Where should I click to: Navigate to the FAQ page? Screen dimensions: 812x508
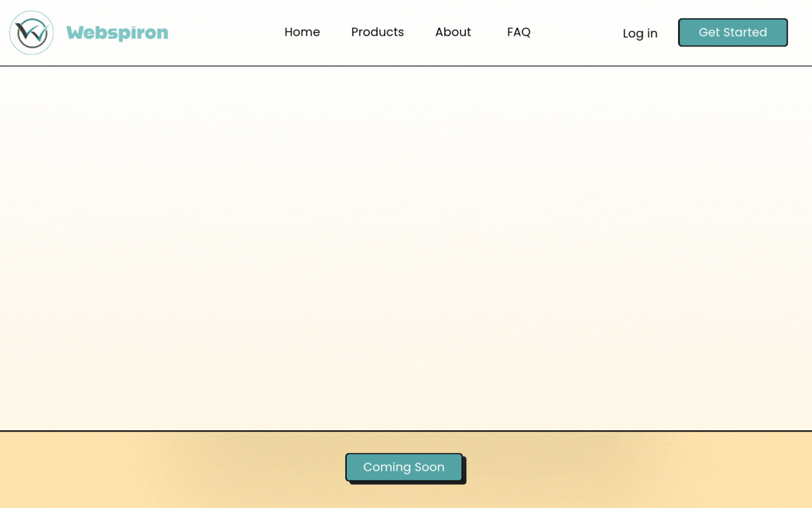pos(518,32)
